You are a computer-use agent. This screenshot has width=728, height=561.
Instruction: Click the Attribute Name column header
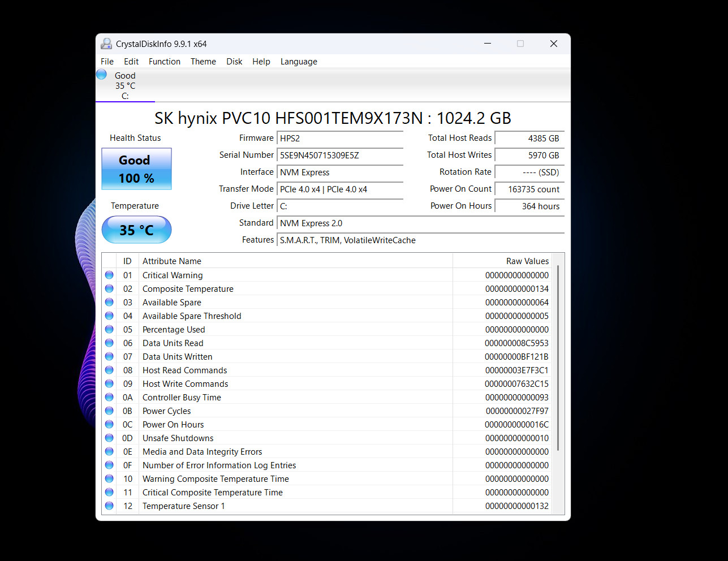pyautogui.click(x=295, y=261)
